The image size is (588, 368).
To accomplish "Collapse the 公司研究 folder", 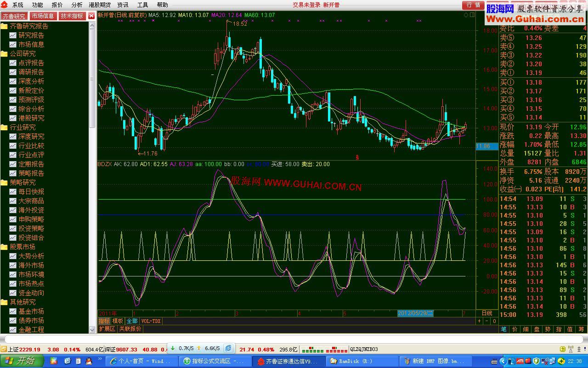I will pyautogui.click(x=4, y=54).
